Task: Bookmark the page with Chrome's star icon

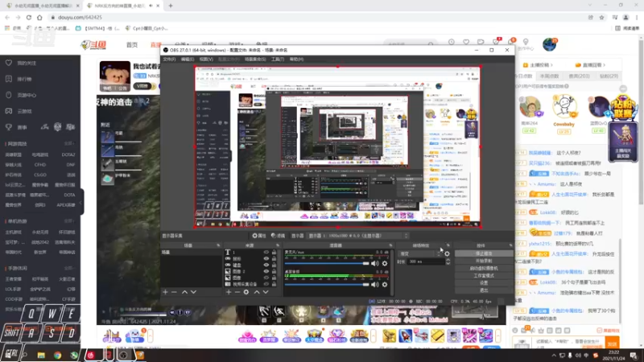Action: [601, 17]
